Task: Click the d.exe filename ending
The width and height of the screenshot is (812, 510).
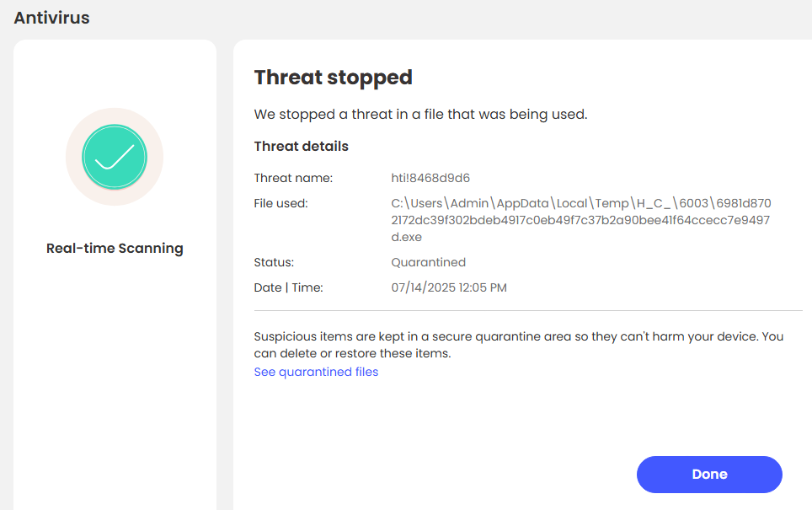Action: [x=407, y=237]
